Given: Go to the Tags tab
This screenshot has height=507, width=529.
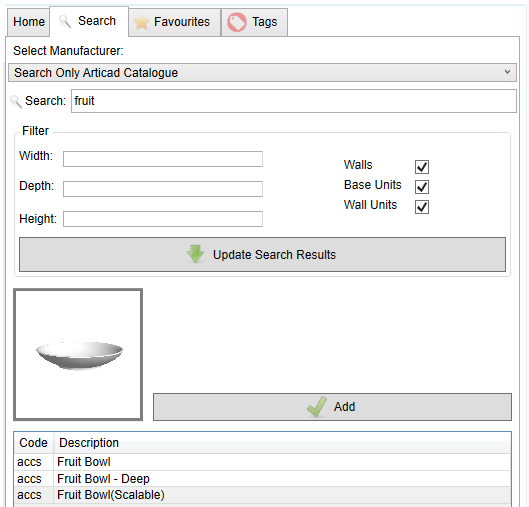Looking at the screenshot, I should [x=254, y=22].
